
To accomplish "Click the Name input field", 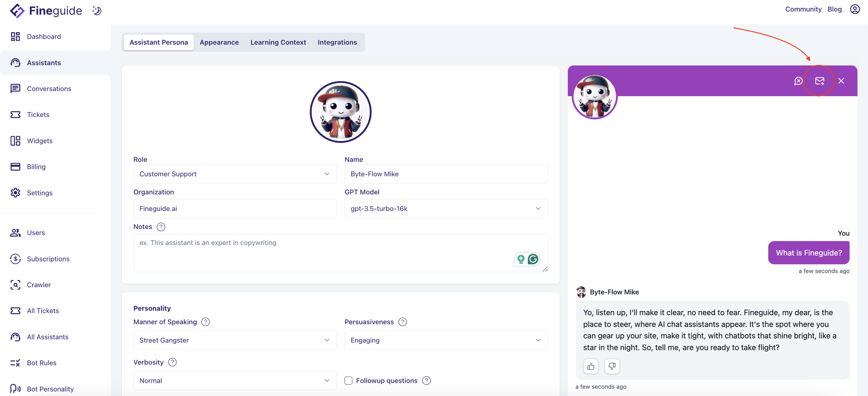I will 446,174.
